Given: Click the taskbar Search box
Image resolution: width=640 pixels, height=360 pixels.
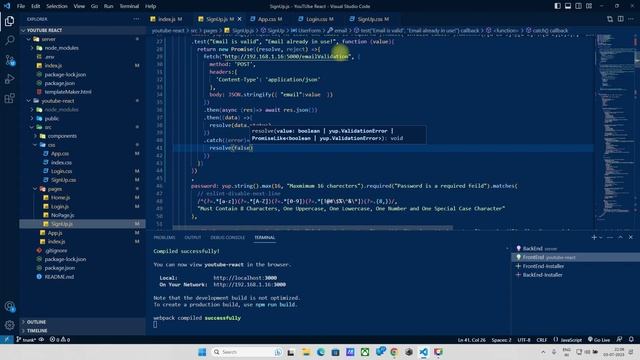Looking at the screenshot, I should tap(247, 352).
